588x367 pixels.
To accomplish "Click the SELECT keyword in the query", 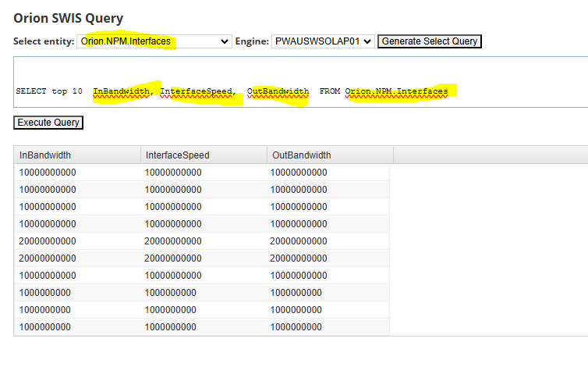I will click(x=31, y=91).
